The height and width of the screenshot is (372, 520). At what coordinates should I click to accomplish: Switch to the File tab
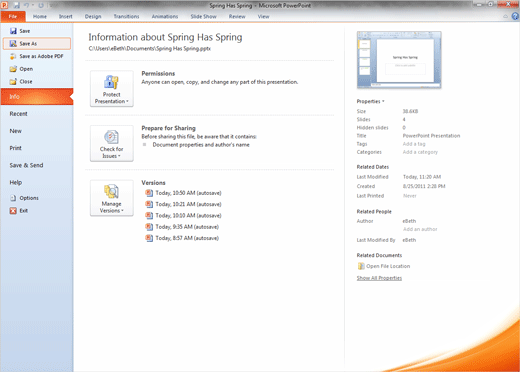click(13, 16)
